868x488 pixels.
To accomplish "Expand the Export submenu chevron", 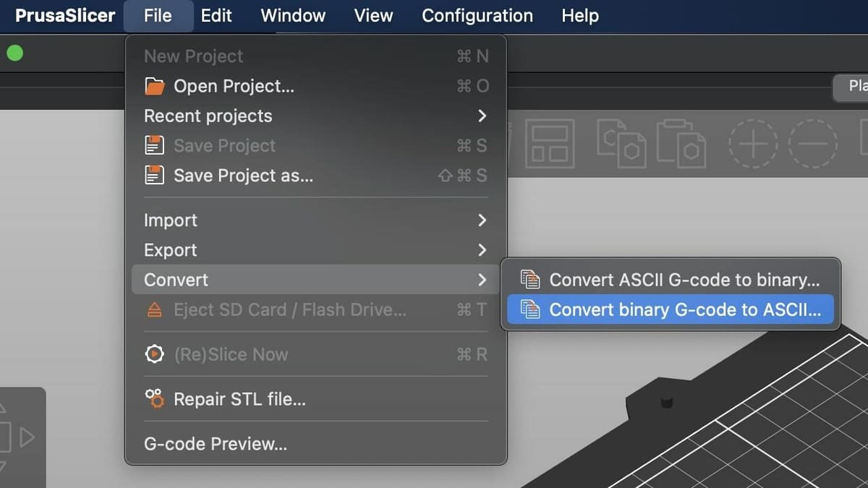I will [482, 250].
